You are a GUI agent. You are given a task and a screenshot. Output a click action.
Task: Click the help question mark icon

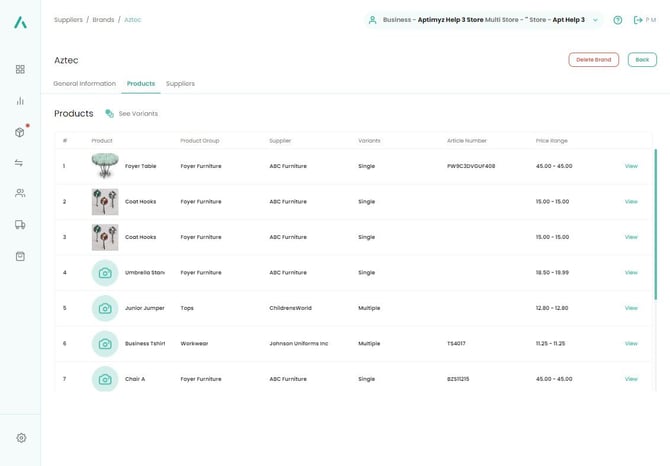(617, 20)
